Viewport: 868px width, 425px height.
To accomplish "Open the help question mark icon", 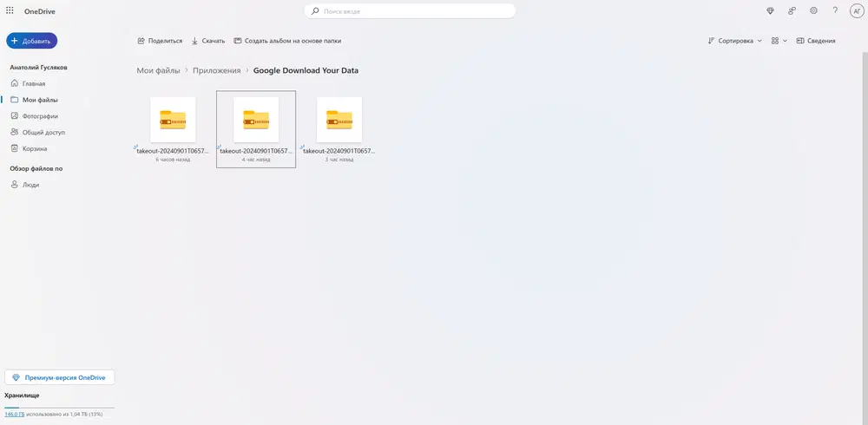I will coord(835,10).
